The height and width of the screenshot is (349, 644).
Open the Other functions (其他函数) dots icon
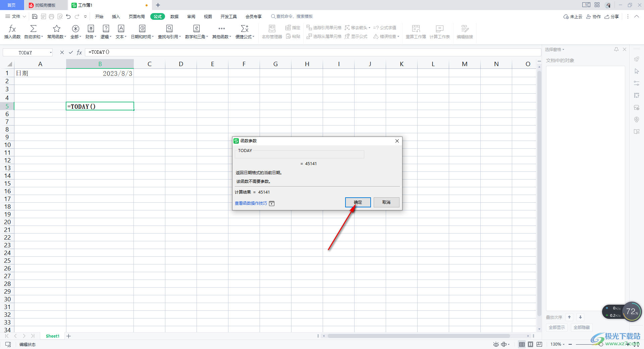click(222, 29)
